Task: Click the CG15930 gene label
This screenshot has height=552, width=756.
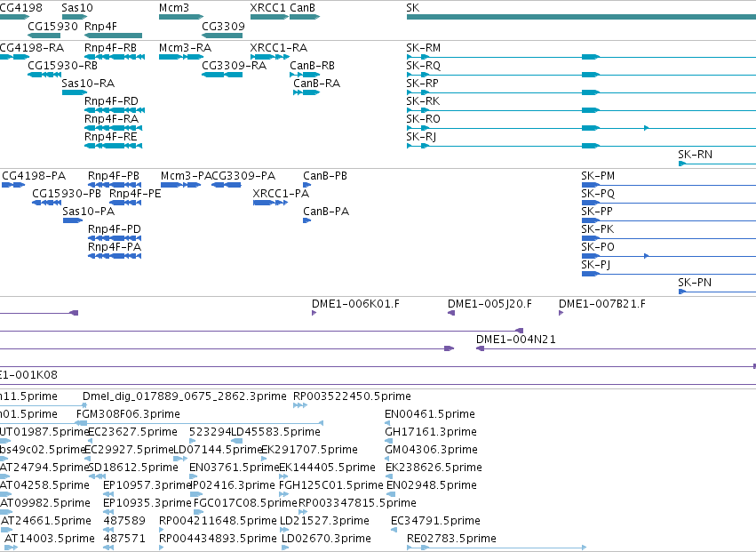Action: pos(52,26)
